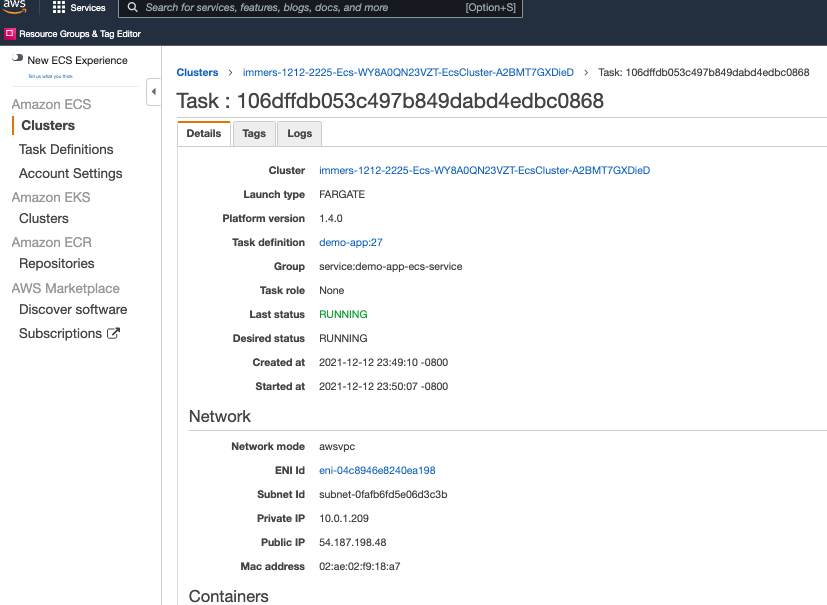Open the Logs tab
Screen dimensions: 827x605
299,133
